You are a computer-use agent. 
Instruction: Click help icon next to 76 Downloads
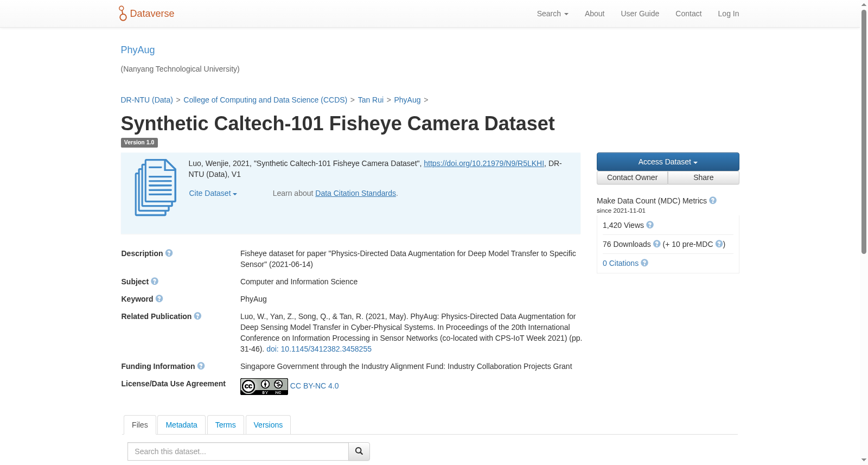(657, 244)
